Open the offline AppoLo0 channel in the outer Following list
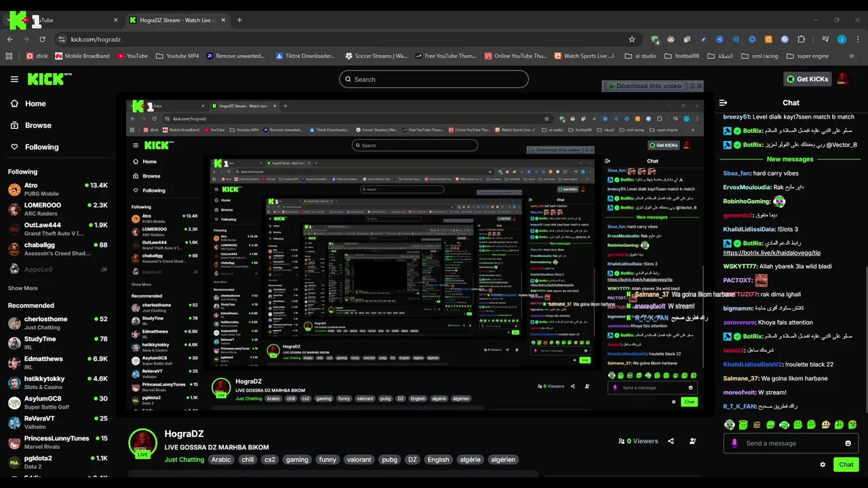The width and height of the screenshot is (868, 488). [x=57, y=269]
